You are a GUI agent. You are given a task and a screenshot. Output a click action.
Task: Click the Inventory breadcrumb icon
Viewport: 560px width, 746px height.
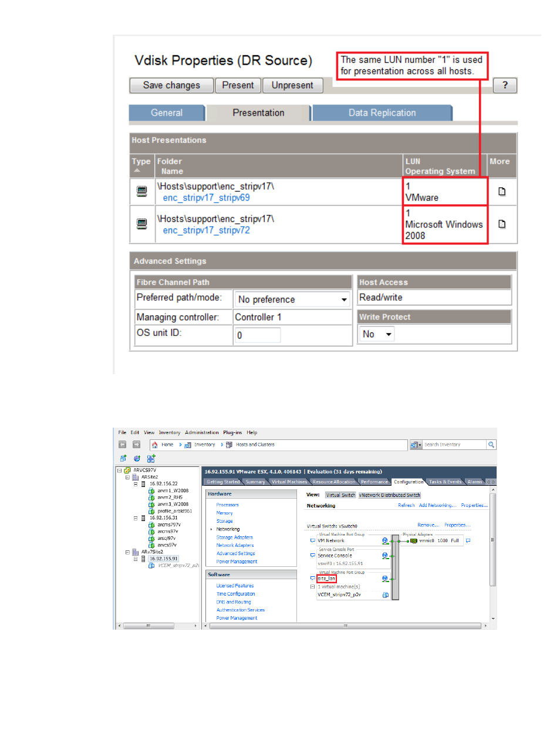(188, 445)
